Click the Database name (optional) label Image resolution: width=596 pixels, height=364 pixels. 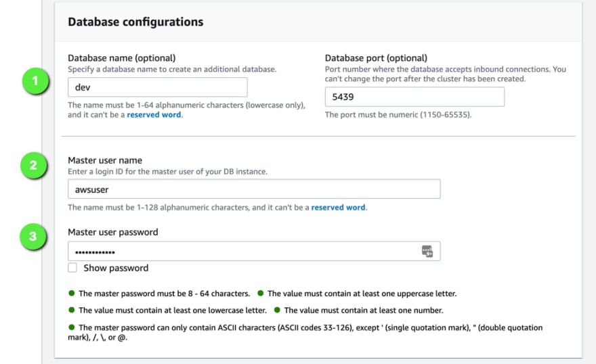click(x=122, y=58)
